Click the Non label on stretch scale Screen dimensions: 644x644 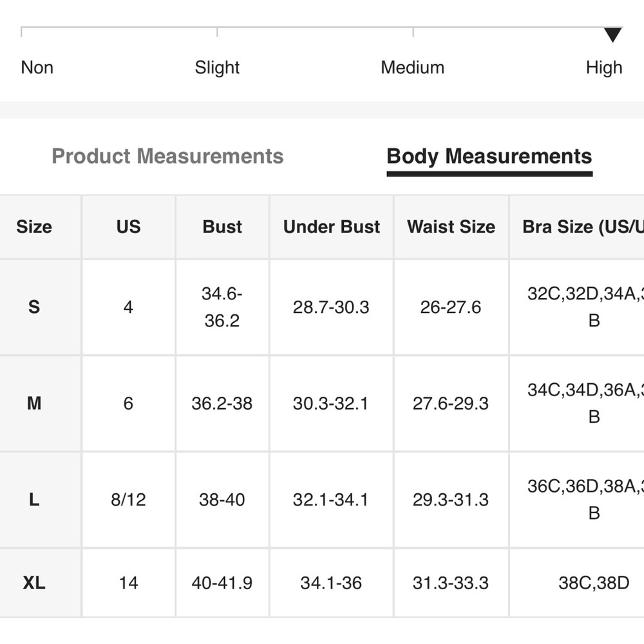click(37, 68)
